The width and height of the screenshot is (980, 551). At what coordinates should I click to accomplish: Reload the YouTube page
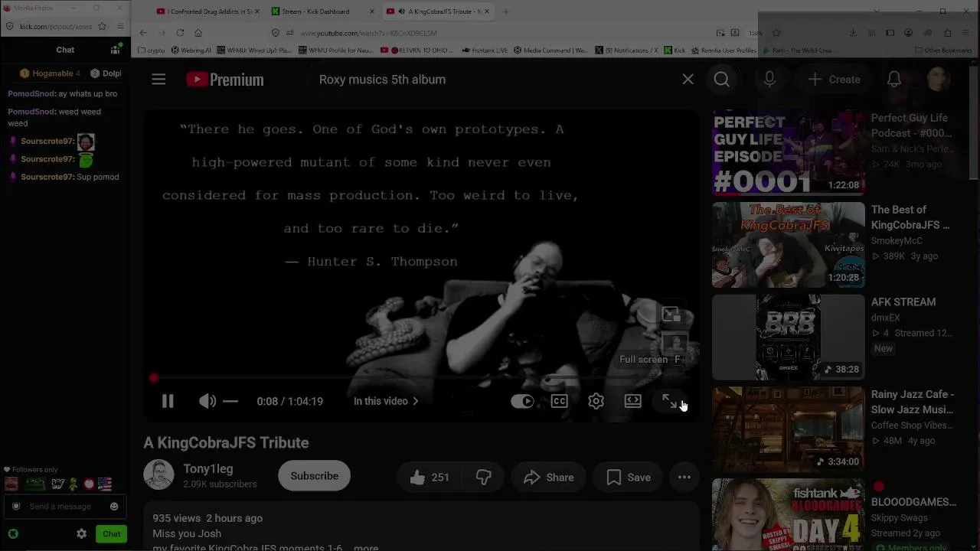[180, 33]
